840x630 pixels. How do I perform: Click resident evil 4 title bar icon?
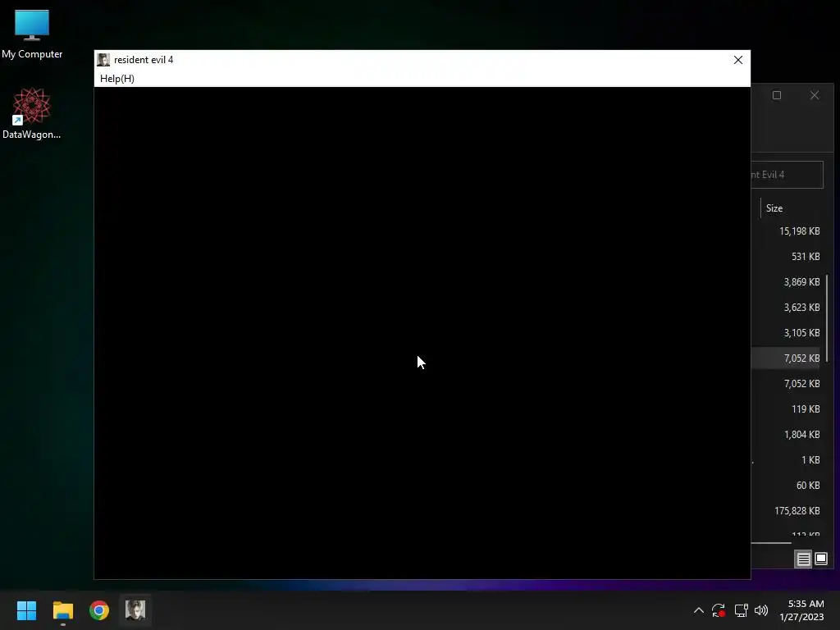click(x=103, y=60)
